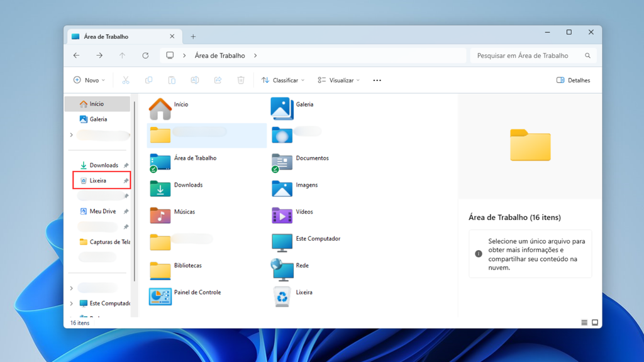Click Área de Trabalho breadcrumb in address bar

pos(219,55)
